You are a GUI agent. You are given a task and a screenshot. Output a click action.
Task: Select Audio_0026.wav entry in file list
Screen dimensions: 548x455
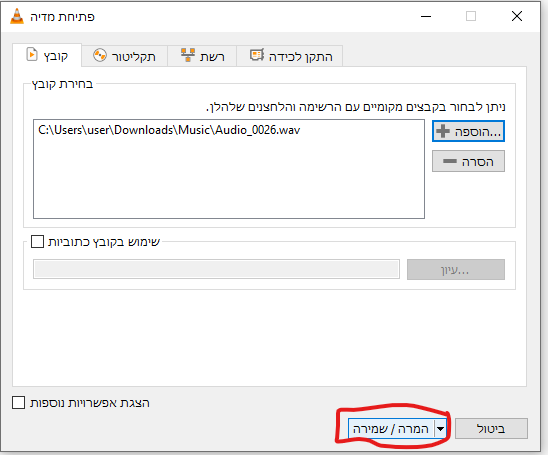coord(169,130)
